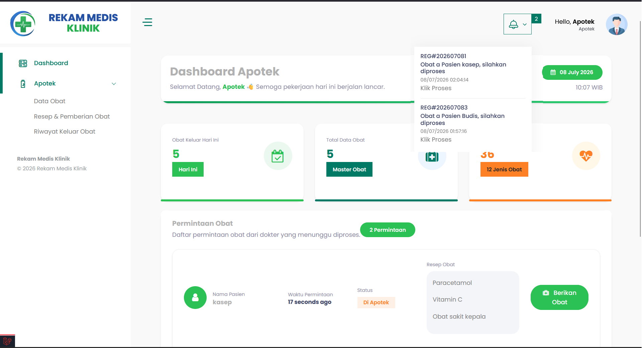Open the Apotek user avatar
644x348 pixels.
point(616,24)
